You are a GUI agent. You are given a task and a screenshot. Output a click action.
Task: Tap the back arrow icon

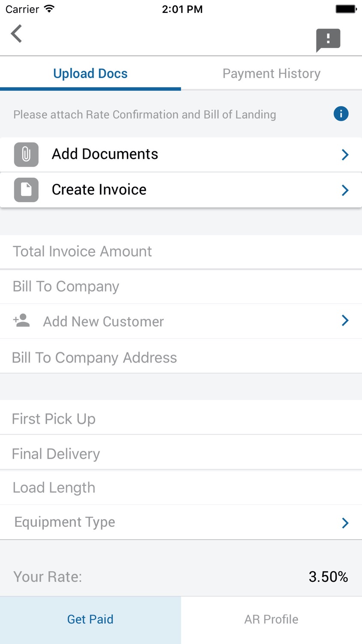[16, 33]
